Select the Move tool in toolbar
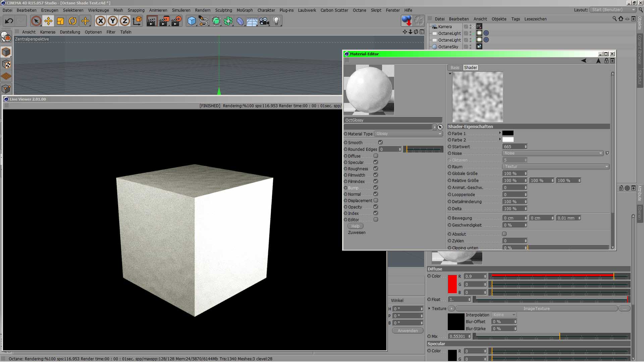Viewport: 644px width, 362px height. pyautogui.click(x=48, y=21)
